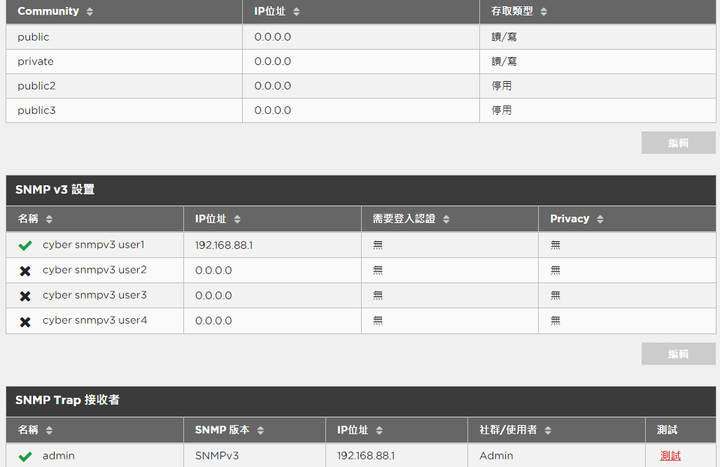Click X status icon of cyber snmpv3 user4
The height and width of the screenshot is (467, 720).
click(25, 321)
